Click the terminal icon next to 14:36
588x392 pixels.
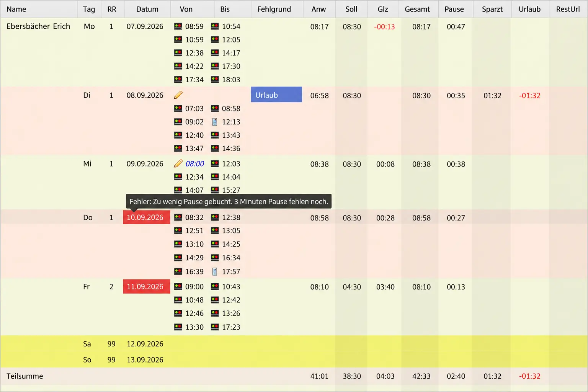pos(215,149)
